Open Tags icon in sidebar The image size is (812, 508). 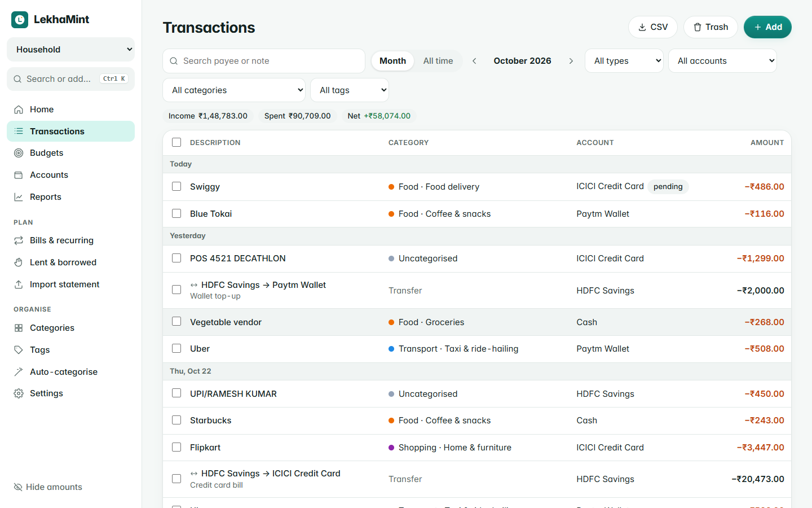point(19,350)
